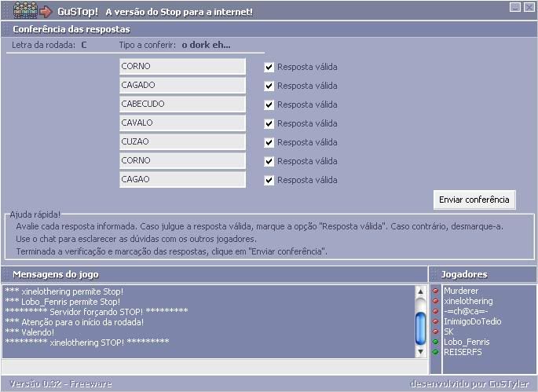Click the blue chat scrollbar thumb
Image resolution: width=538 pixels, height=392 pixels.
pyautogui.click(x=420, y=329)
